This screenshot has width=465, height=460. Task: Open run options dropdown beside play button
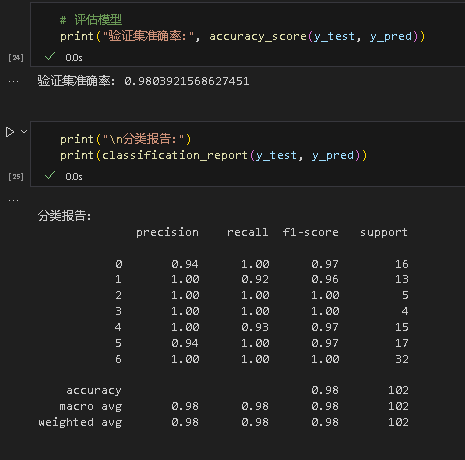pyautogui.click(x=24, y=132)
